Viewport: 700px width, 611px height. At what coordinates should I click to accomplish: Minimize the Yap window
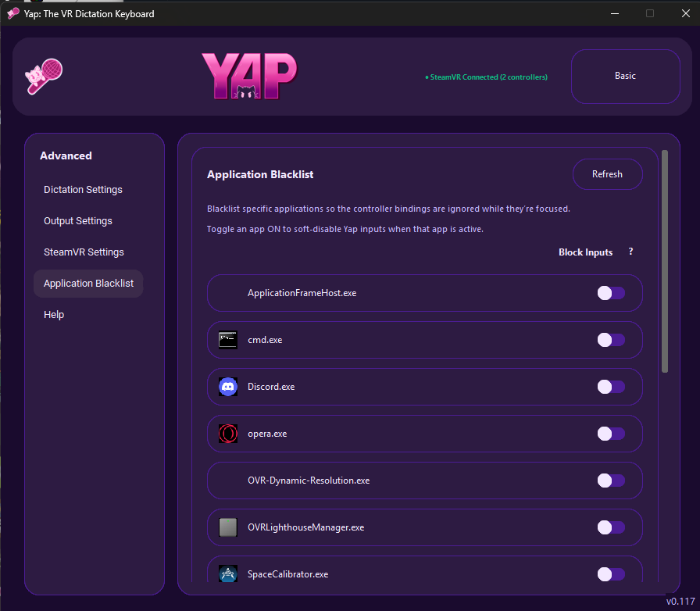pyautogui.click(x=615, y=13)
